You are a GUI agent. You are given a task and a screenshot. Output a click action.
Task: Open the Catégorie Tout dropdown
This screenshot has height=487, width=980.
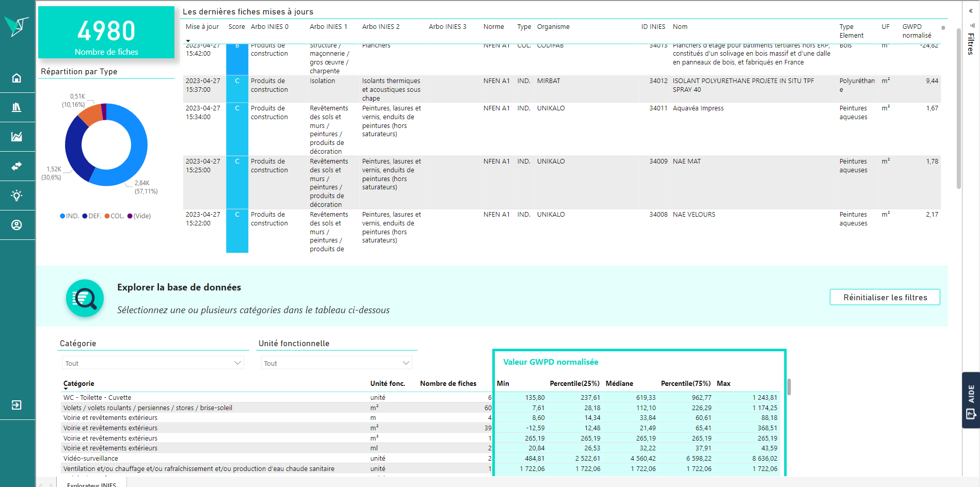click(x=153, y=363)
